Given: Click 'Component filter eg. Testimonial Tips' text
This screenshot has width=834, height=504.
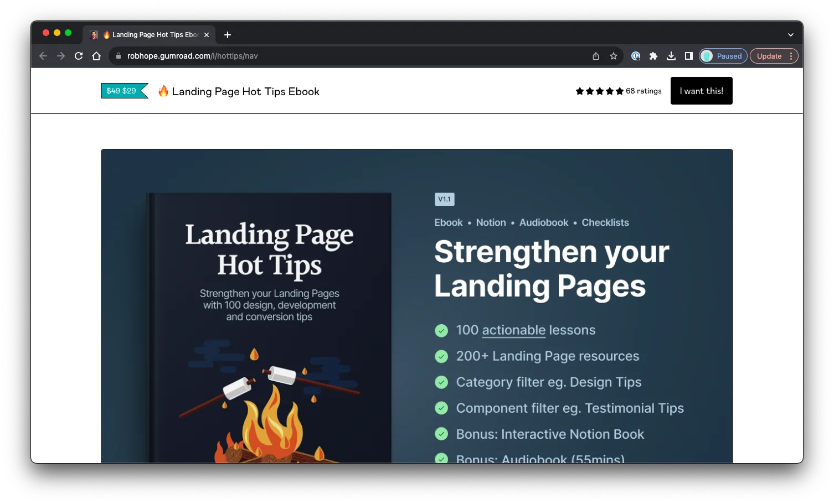Looking at the screenshot, I should point(570,408).
